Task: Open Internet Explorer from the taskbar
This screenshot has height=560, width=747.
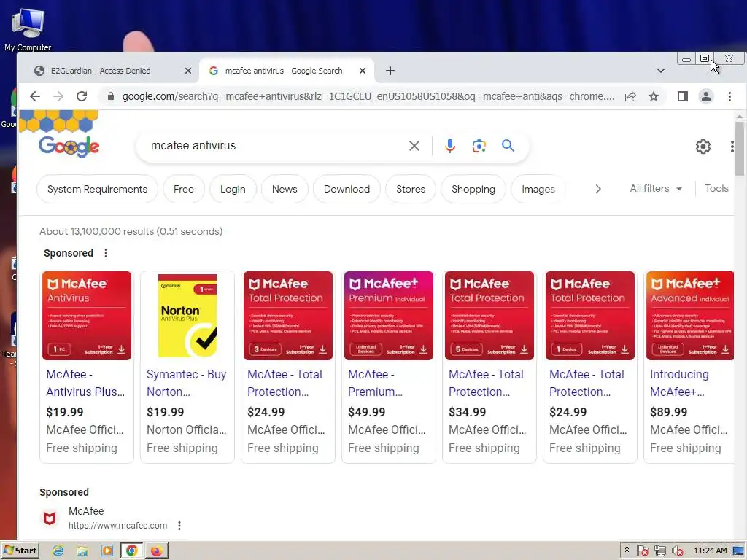Action: [x=58, y=551]
